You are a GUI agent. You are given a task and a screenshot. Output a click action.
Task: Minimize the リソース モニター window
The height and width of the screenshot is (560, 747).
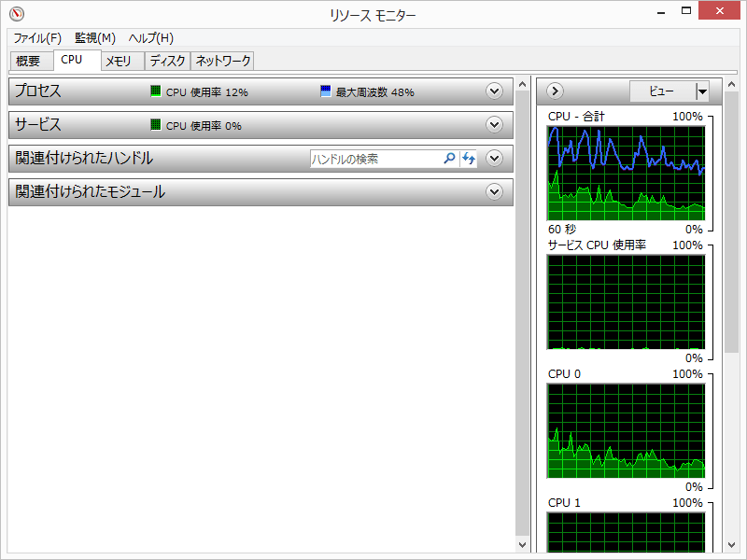point(661,11)
